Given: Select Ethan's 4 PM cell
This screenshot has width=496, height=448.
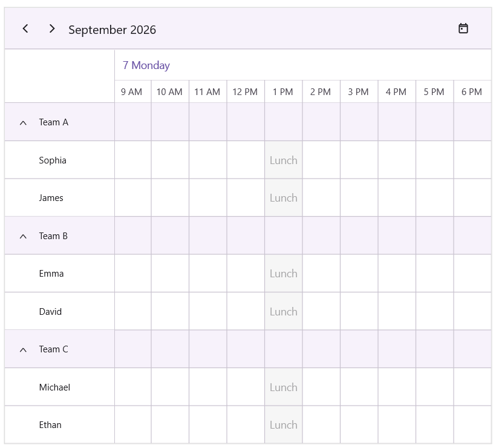Looking at the screenshot, I should point(397,424).
